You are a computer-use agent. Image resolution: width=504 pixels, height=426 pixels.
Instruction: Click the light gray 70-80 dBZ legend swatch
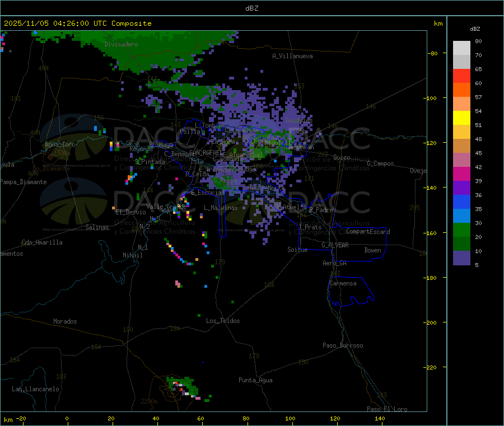461,48
